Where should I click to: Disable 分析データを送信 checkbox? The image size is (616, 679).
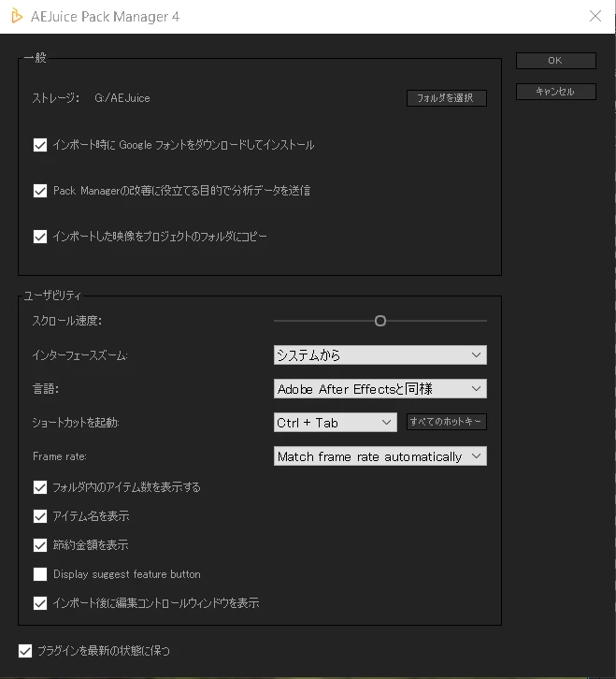click(40, 191)
